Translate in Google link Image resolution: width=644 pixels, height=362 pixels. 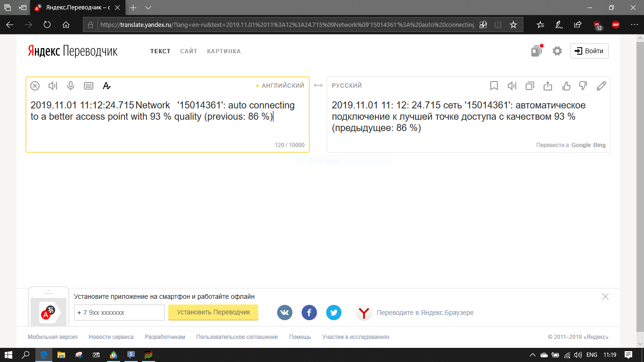tap(581, 145)
